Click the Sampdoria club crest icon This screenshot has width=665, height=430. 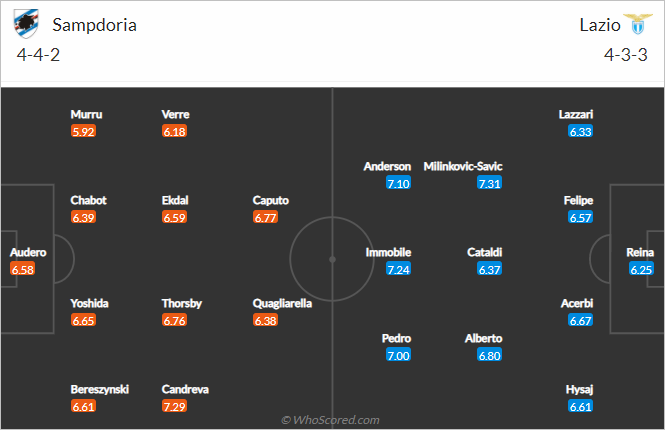28,25
